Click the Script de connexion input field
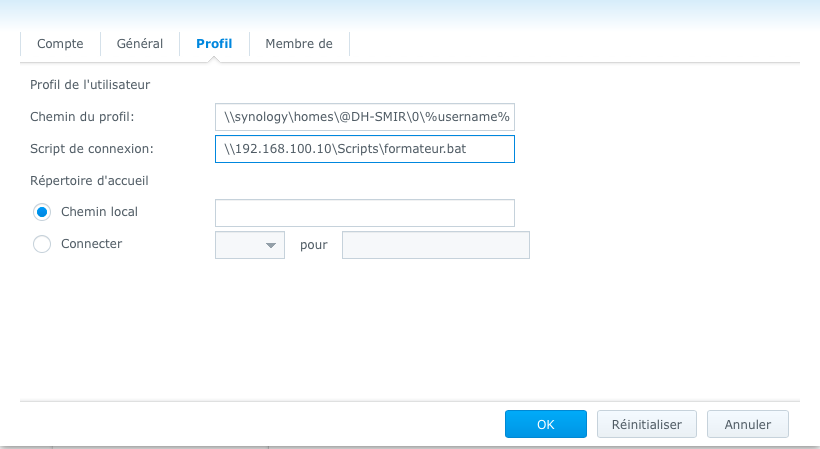820x449 pixels. point(364,149)
